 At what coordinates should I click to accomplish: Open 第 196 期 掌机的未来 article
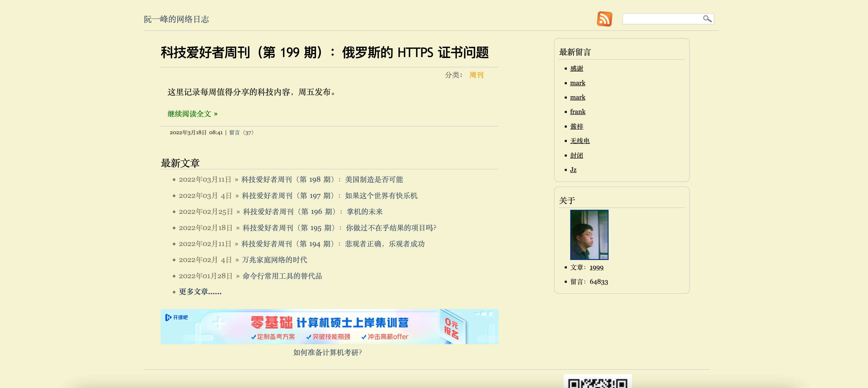tap(312, 212)
